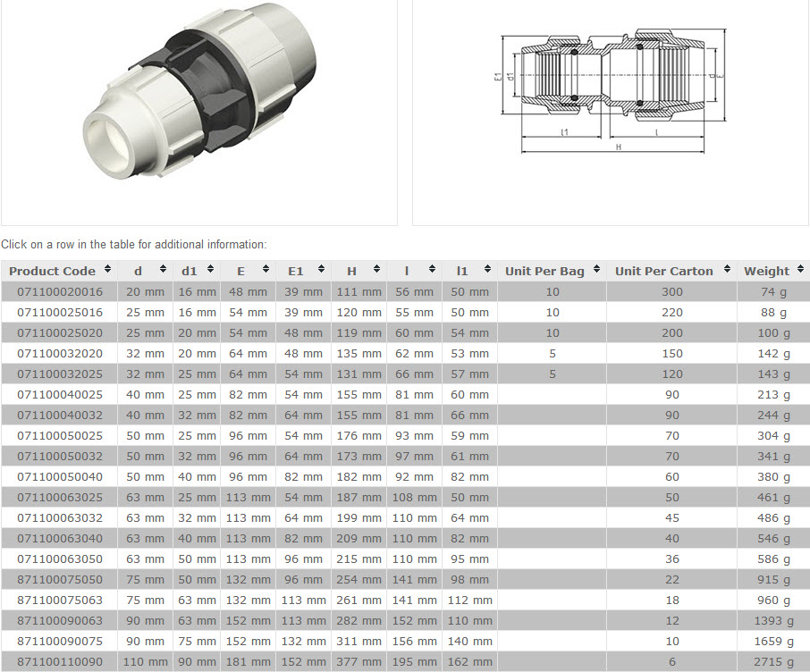
Task: Sort table using the d column arrows
Action: [163, 270]
